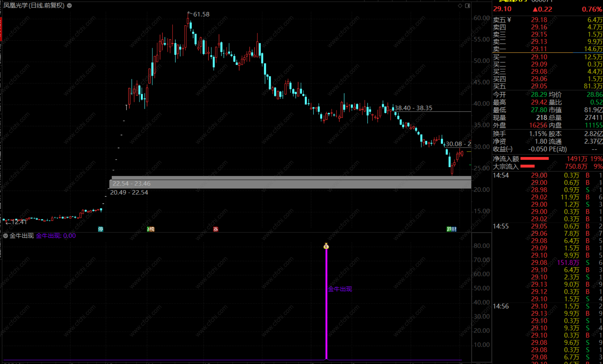The width and height of the screenshot is (603, 364).
Task: Expand the 金牛出现 indicator dropdown arrow
Action: point(5,236)
